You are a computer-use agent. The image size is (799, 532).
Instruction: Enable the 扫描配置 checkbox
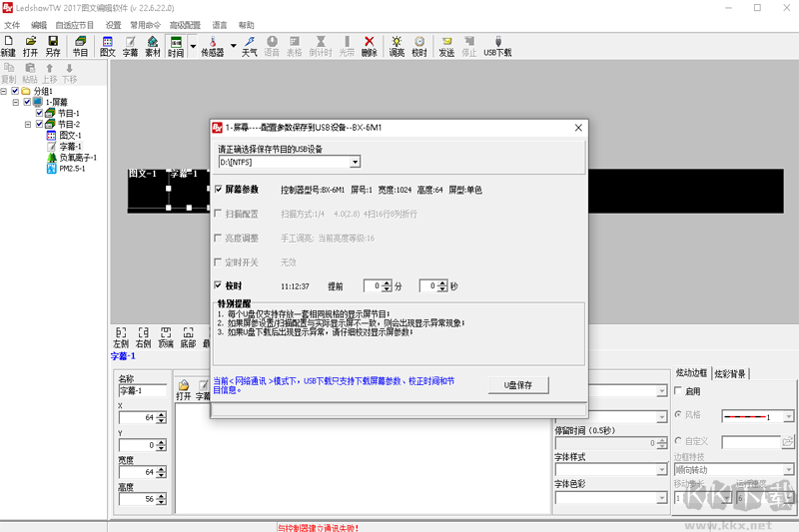(218, 214)
